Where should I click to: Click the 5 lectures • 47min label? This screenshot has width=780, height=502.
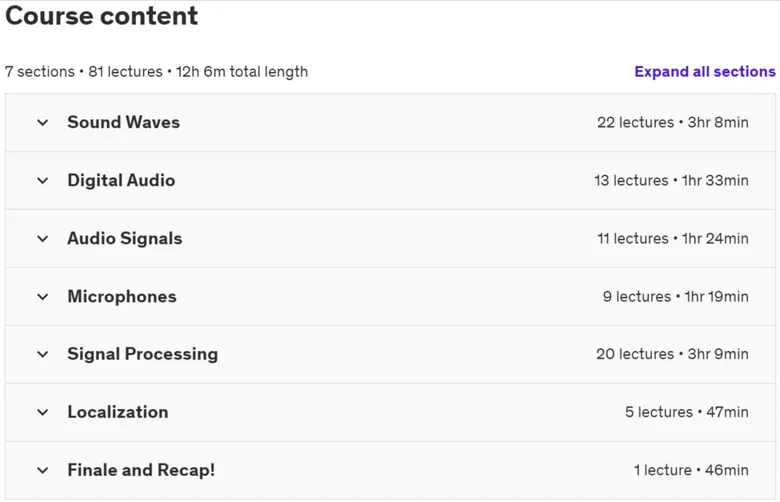click(x=686, y=412)
